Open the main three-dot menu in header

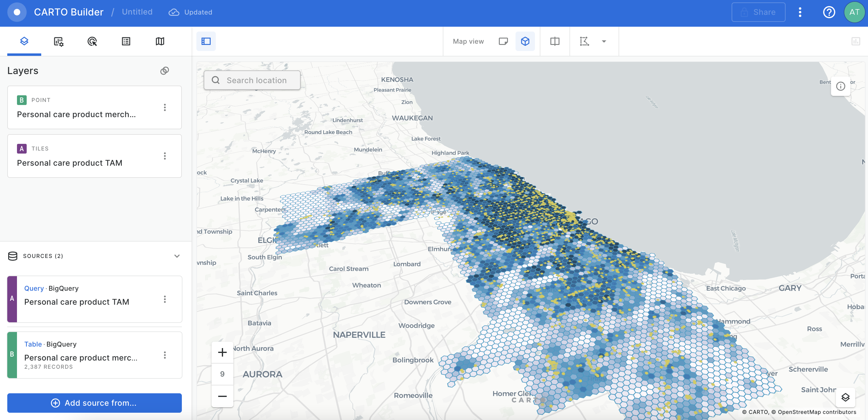pyautogui.click(x=800, y=12)
